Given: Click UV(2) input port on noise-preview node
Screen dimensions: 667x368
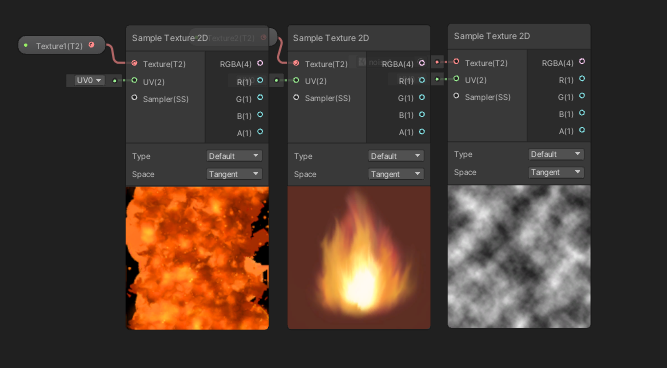Looking at the screenshot, I should tap(456, 79).
